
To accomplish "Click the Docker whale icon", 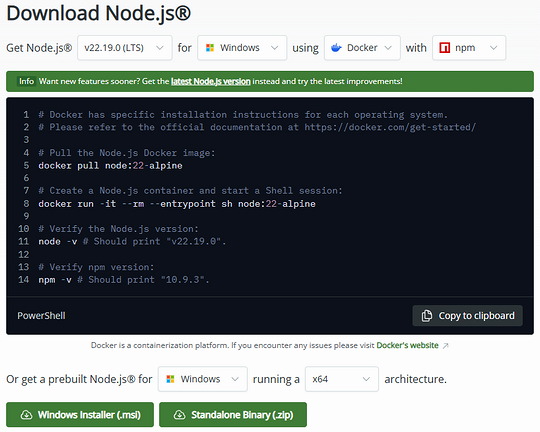I will [336, 48].
